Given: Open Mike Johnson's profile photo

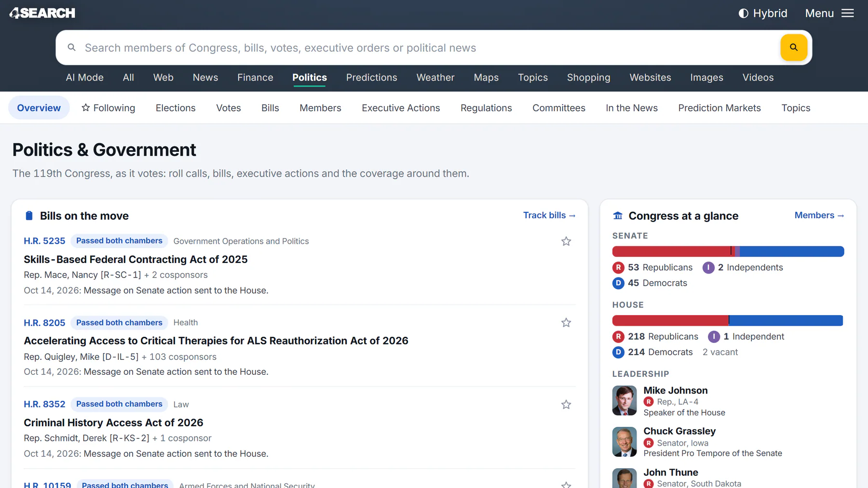Looking at the screenshot, I should click(624, 400).
